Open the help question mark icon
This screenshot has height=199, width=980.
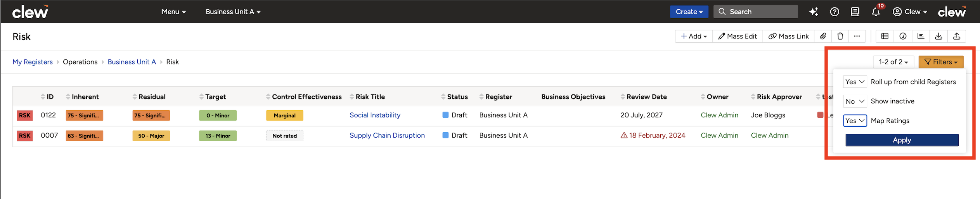[x=835, y=12]
